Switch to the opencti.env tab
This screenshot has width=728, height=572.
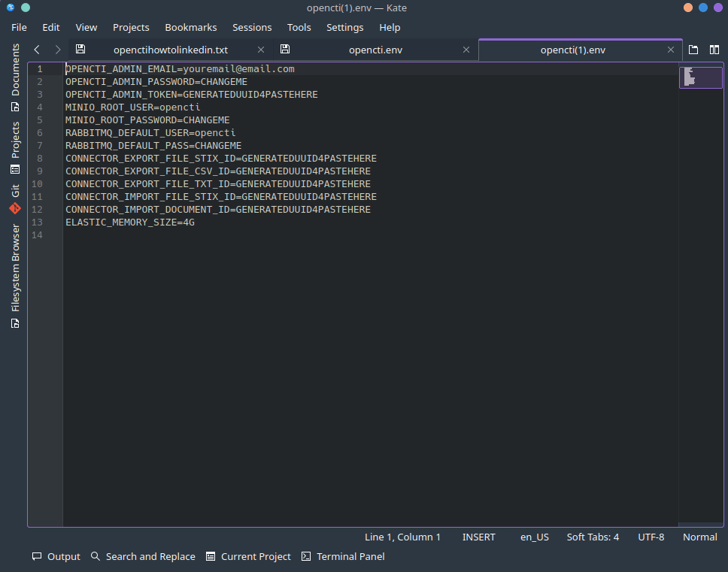coord(374,49)
